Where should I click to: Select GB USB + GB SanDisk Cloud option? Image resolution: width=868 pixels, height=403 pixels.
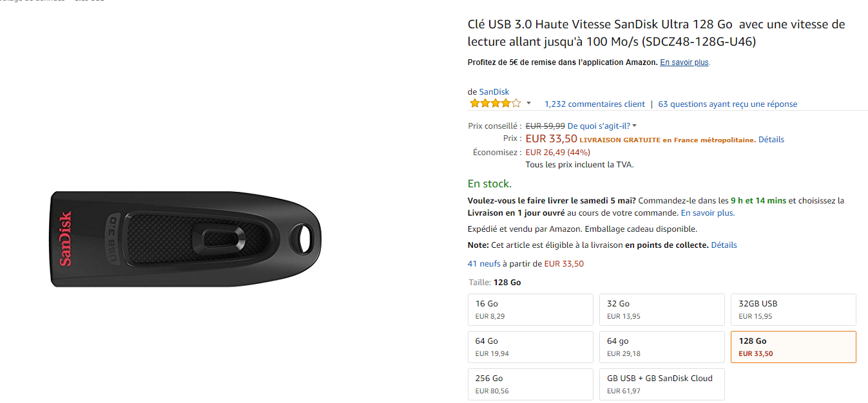pos(661,384)
